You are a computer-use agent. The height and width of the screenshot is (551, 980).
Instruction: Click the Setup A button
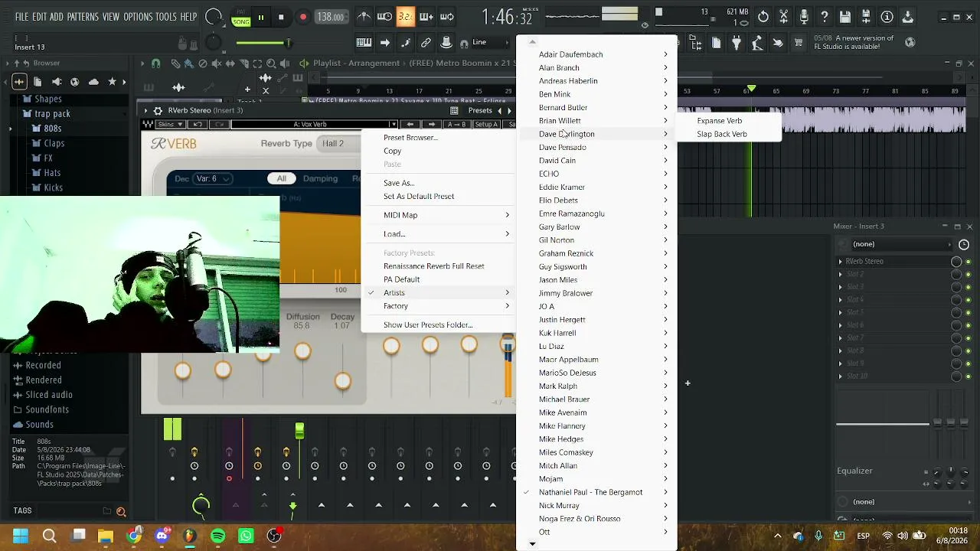point(485,125)
